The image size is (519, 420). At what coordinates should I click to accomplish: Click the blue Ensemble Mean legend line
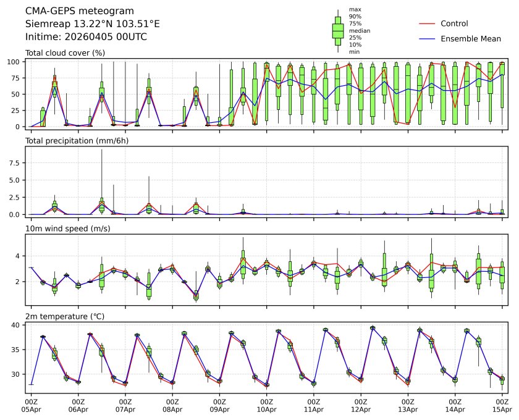pos(428,39)
